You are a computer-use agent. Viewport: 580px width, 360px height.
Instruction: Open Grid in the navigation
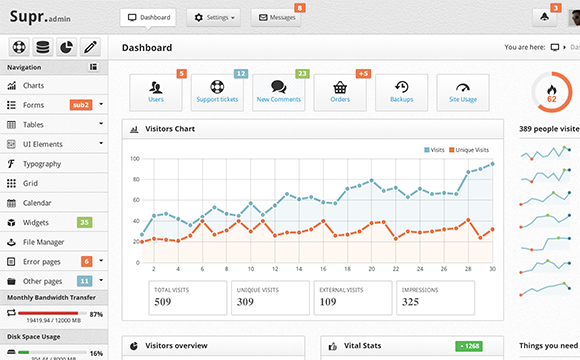click(x=54, y=183)
